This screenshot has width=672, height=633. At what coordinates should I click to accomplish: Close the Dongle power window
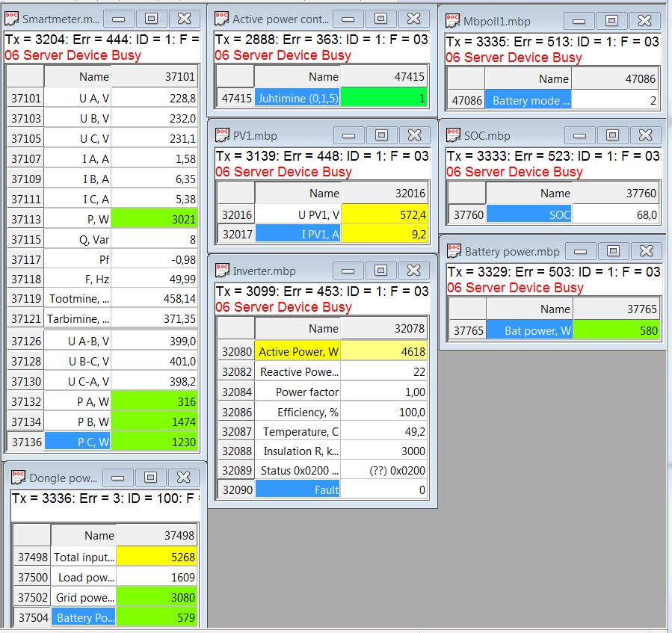pyautogui.click(x=185, y=478)
